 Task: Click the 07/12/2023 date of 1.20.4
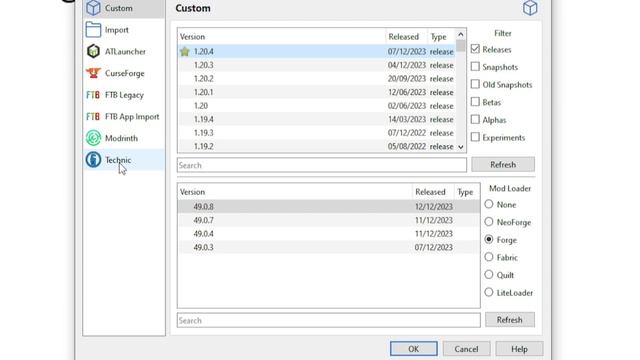tap(407, 51)
